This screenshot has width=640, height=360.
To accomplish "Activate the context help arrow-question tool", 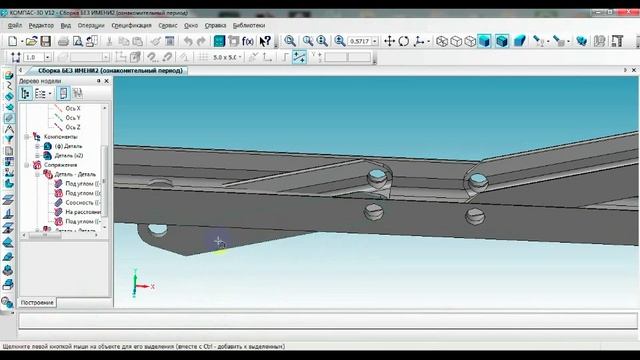I will [265, 41].
